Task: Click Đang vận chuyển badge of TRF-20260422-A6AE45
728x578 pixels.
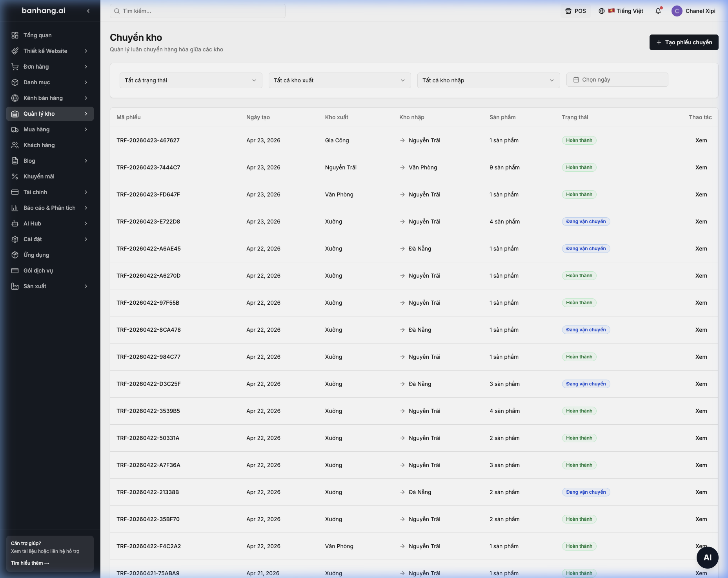Action: pos(586,249)
